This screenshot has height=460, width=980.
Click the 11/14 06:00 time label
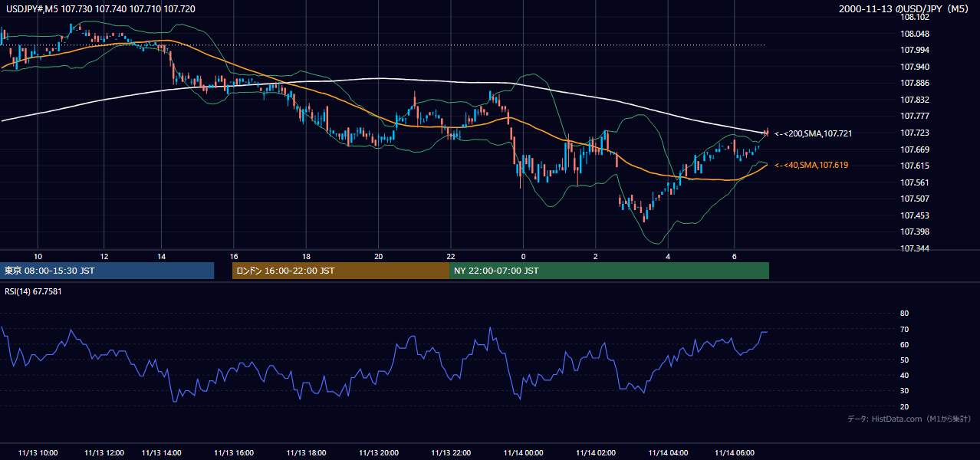pos(734,453)
